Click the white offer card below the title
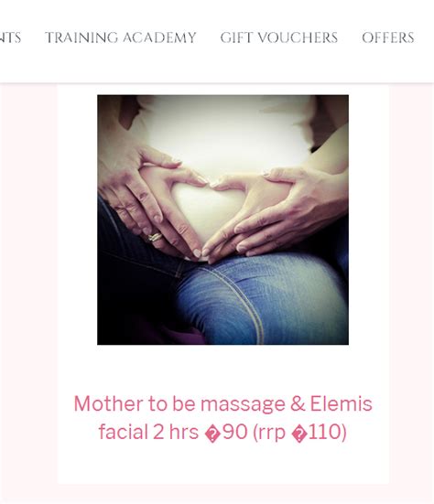 (x=222, y=465)
